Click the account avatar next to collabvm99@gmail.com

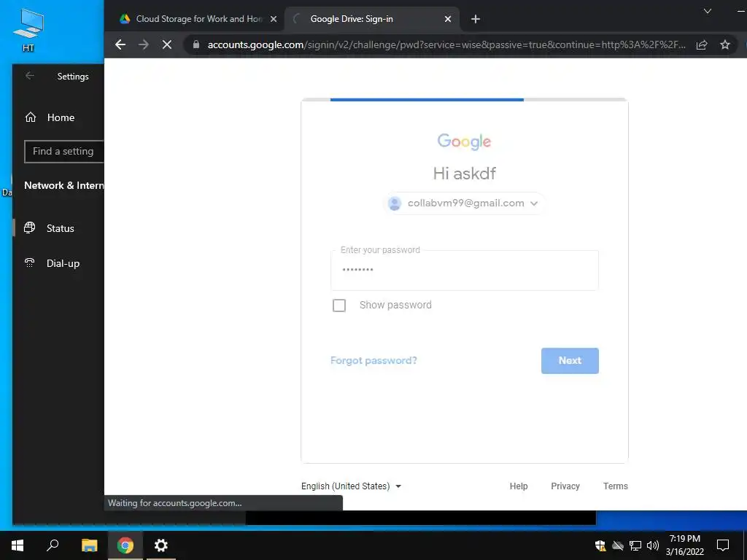[x=395, y=203]
